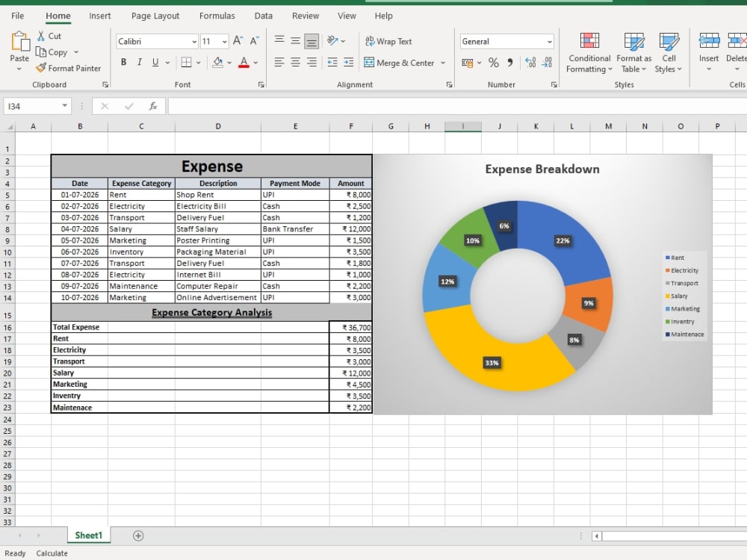Toggle Italic formatting
This screenshot has width=747, height=560.
point(140,63)
